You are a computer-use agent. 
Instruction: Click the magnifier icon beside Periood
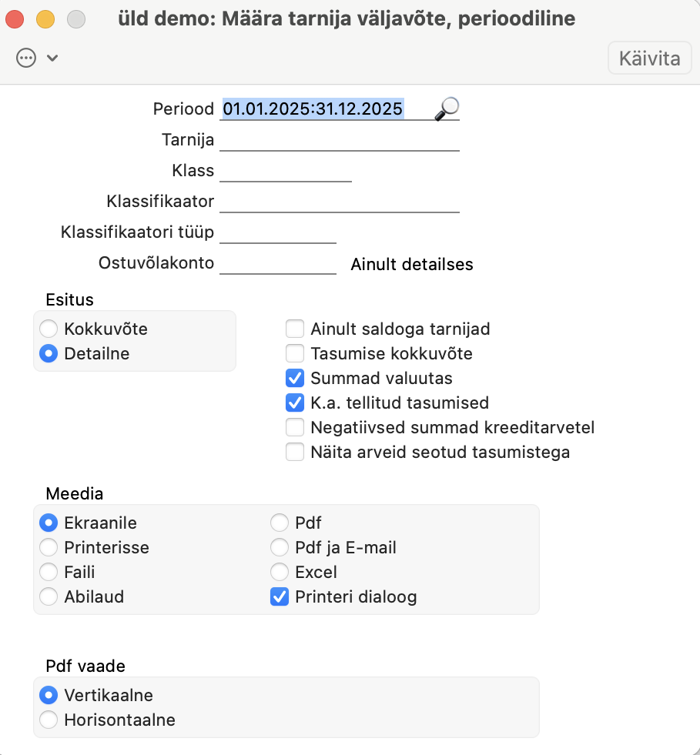pyautogui.click(x=446, y=109)
